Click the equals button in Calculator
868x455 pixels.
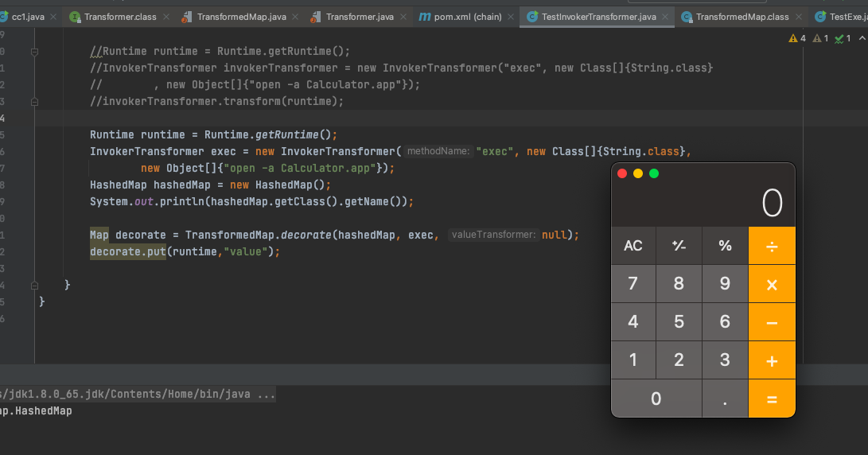point(772,399)
